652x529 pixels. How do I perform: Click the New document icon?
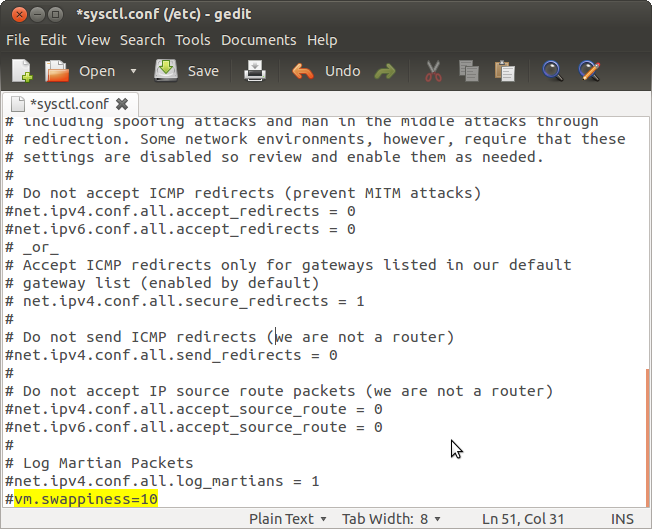tap(22, 71)
